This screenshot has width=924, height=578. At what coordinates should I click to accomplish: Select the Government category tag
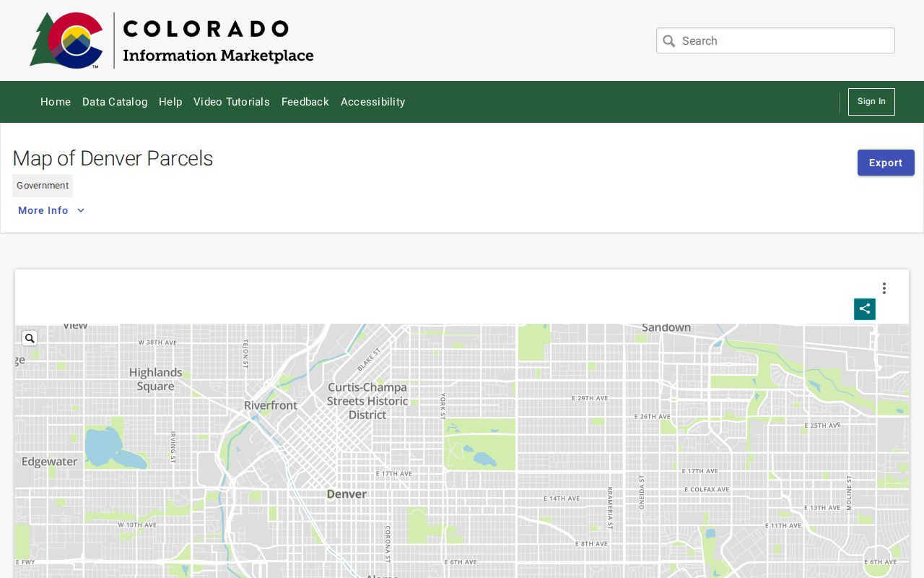43,186
